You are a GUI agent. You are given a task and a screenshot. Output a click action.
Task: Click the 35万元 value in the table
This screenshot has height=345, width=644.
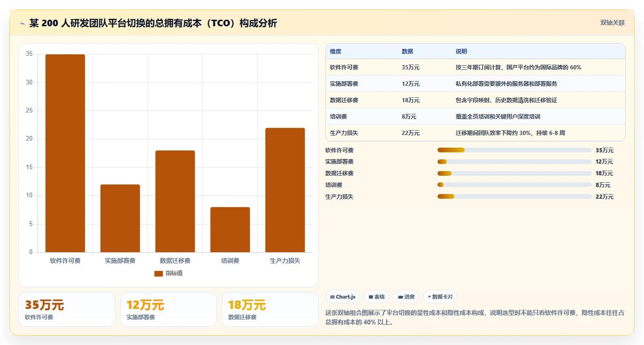pos(411,67)
